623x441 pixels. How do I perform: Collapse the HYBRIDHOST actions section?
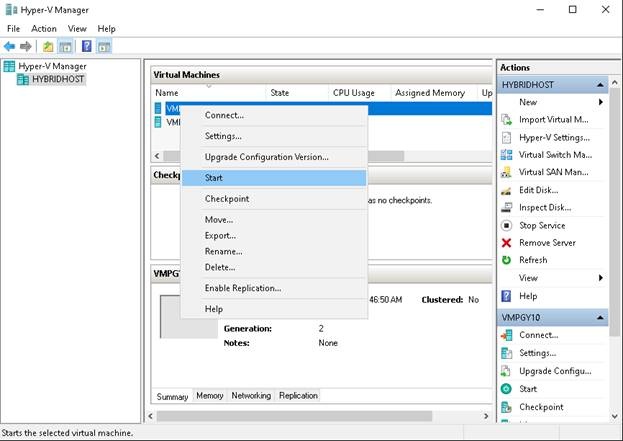pyautogui.click(x=600, y=85)
